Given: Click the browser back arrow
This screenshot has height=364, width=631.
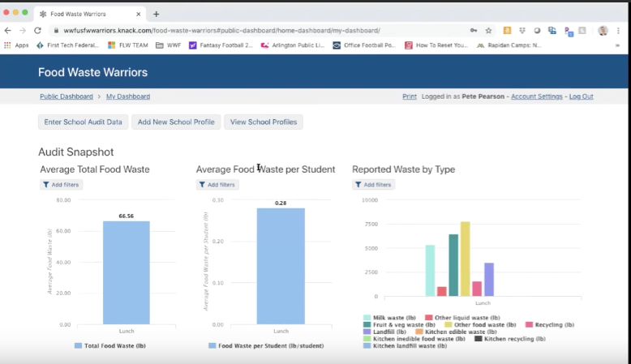Looking at the screenshot, I should pos(8,30).
